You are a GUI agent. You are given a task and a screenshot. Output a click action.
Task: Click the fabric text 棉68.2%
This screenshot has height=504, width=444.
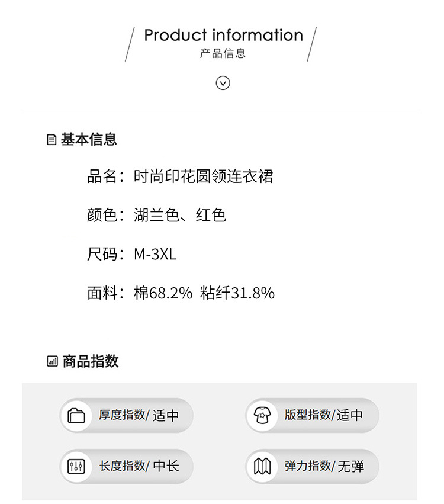click(x=163, y=293)
